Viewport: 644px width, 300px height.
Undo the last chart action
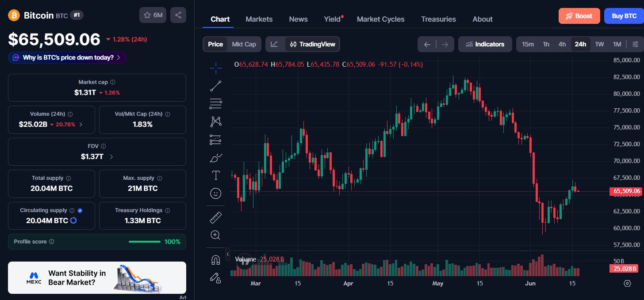pos(427,44)
